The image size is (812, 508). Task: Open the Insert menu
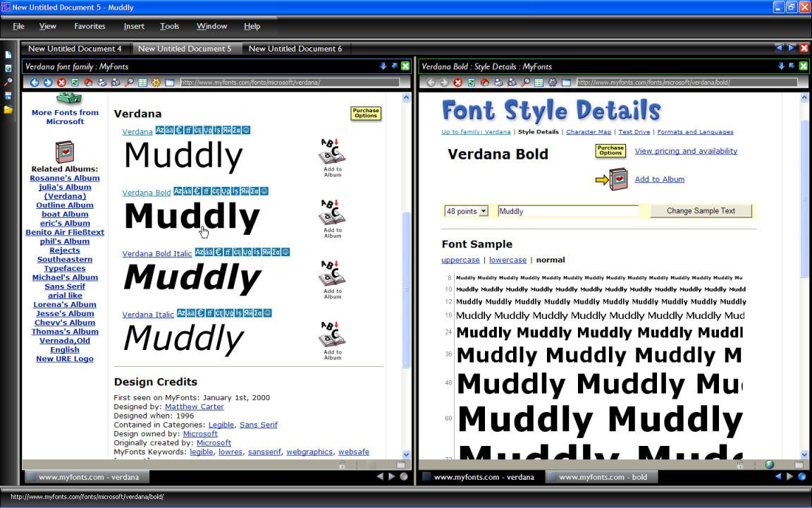[134, 26]
